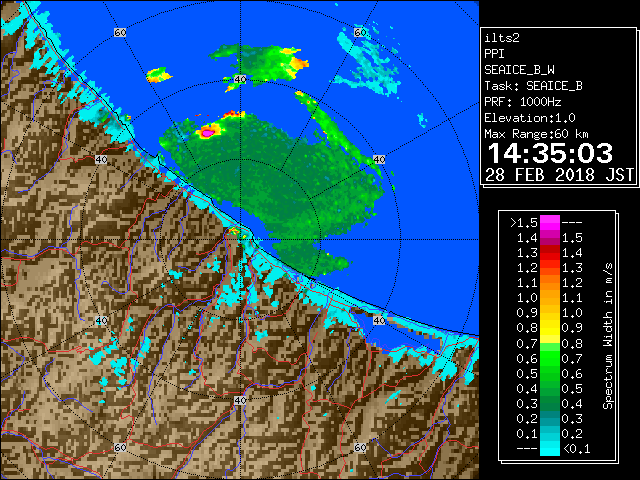The width and height of the screenshot is (640, 480).
Task: Pick the amber 0.9–1.0 legend band
Action: (550, 313)
